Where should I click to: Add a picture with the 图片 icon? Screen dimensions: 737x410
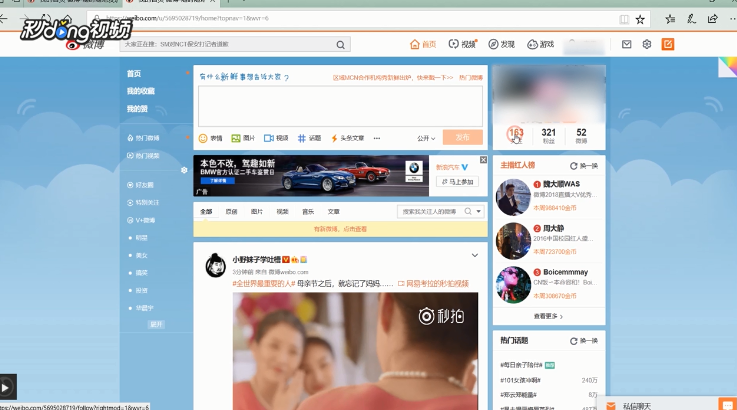[x=235, y=138]
